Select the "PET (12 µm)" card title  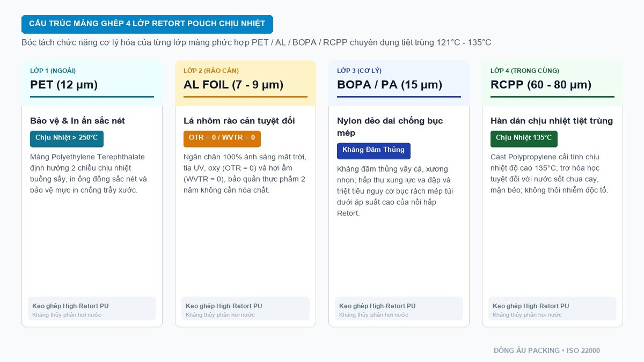coord(64,85)
